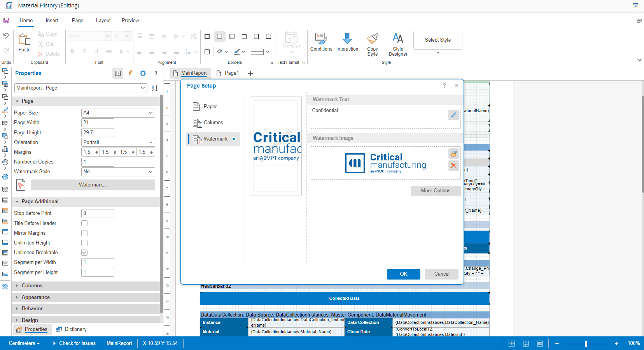Switch to the Insert ribbon tab
The height and width of the screenshot is (350, 644).
[52, 21]
